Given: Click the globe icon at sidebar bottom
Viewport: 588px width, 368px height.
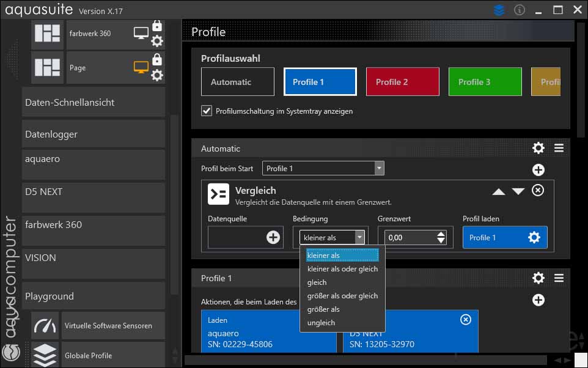Looking at the screenshot, I should tap(11, 353).
